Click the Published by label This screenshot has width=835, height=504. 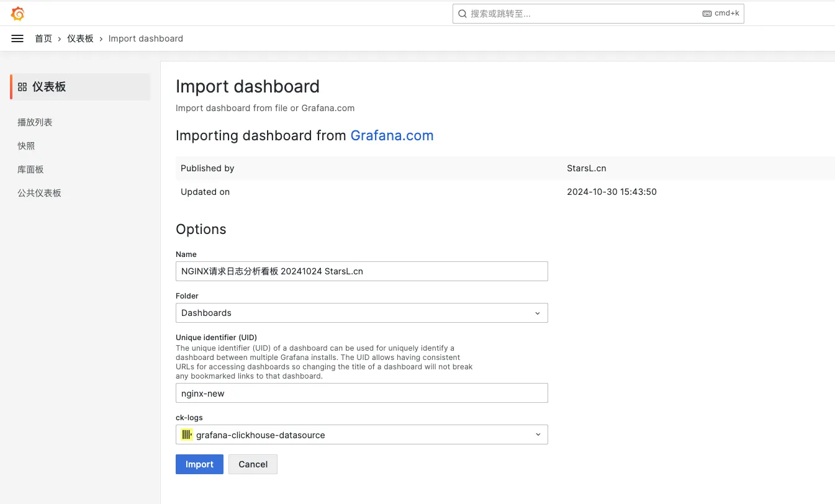(207, 168)
